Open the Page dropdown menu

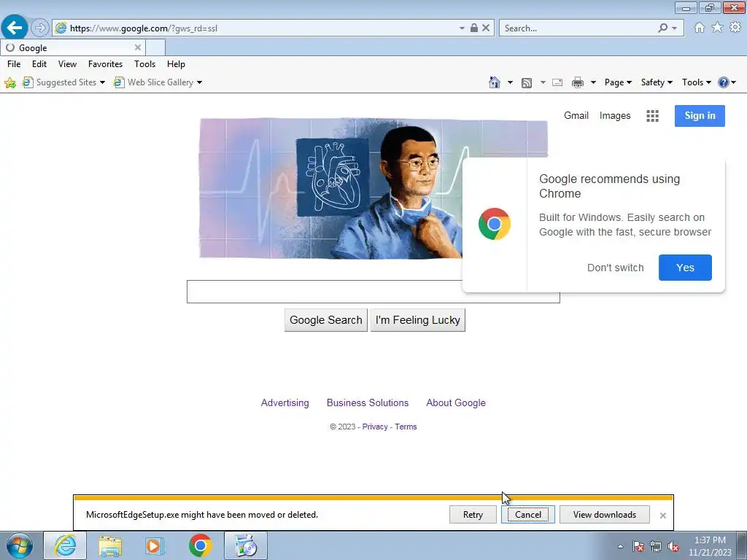(618, 82)
